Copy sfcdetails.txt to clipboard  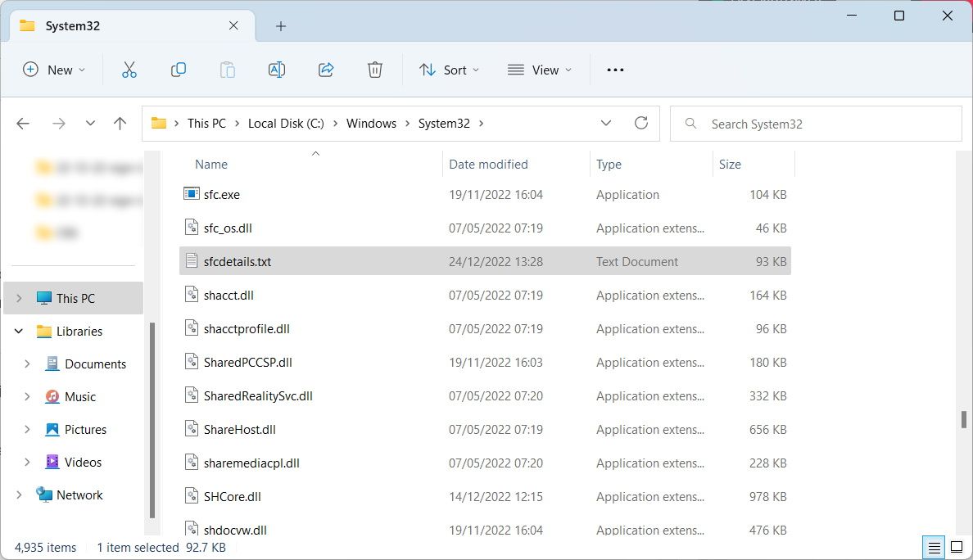click(178, 70)
